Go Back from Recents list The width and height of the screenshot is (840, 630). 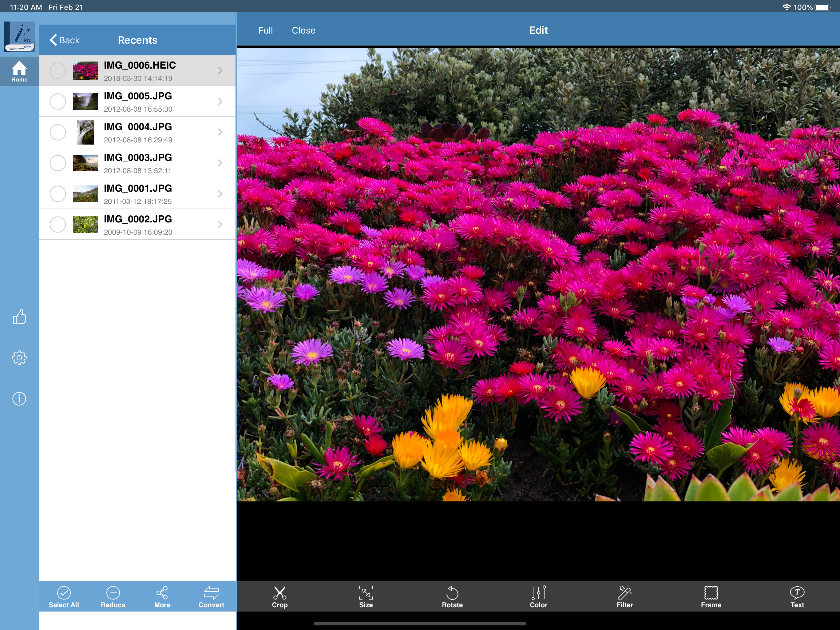pyautogui.click(x=65, y=40)
